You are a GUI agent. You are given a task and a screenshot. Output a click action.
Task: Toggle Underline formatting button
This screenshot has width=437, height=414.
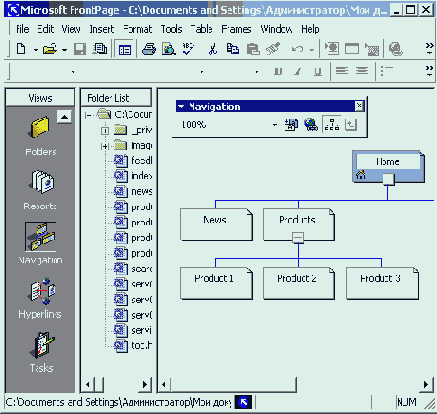pyautogui.click(x=318, y=71)
